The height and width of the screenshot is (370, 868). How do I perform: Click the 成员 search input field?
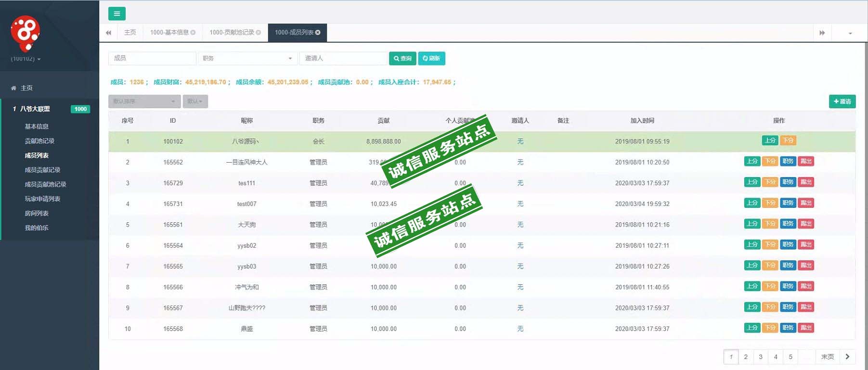pyautogui.click(x=152, y=58)
